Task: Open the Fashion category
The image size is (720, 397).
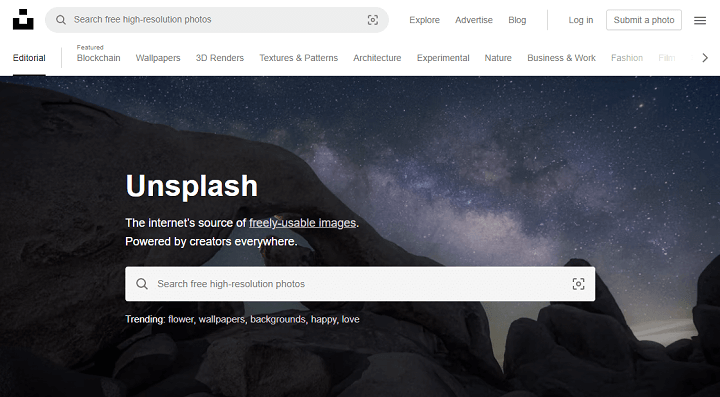Action: 627,58
